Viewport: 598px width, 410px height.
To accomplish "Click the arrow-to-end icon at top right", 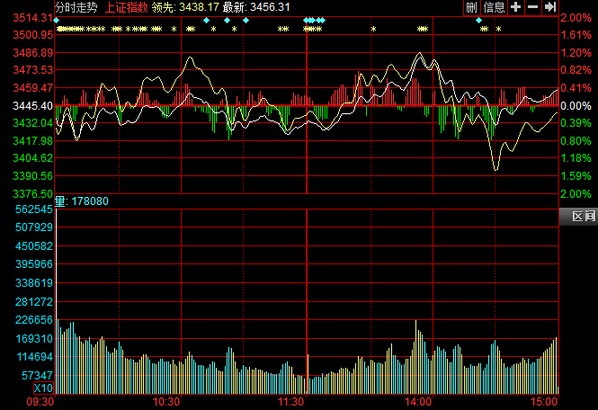I will tap(550, 7).
